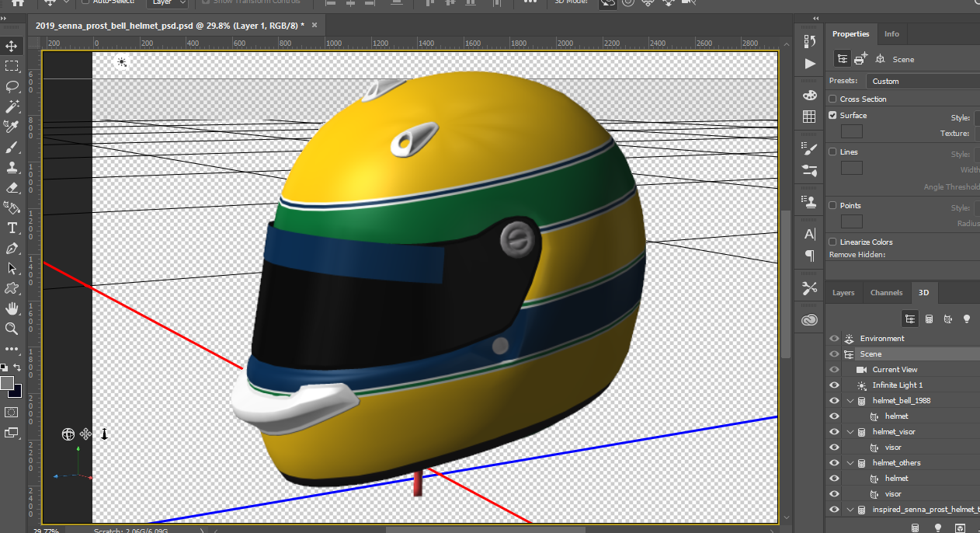Filter 3D panel by lights

click(x=967, y=319)
